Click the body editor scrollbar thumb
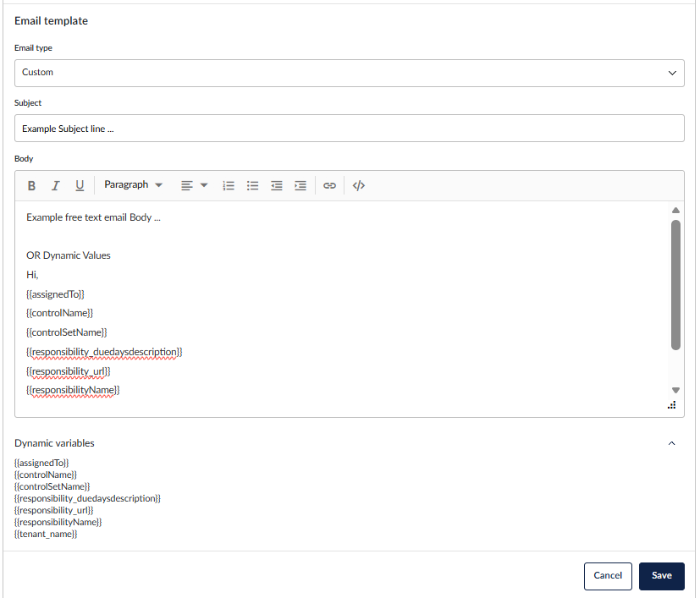Image resolution: width=700 pixels, height=598 pixels. [x=675, y=284]
